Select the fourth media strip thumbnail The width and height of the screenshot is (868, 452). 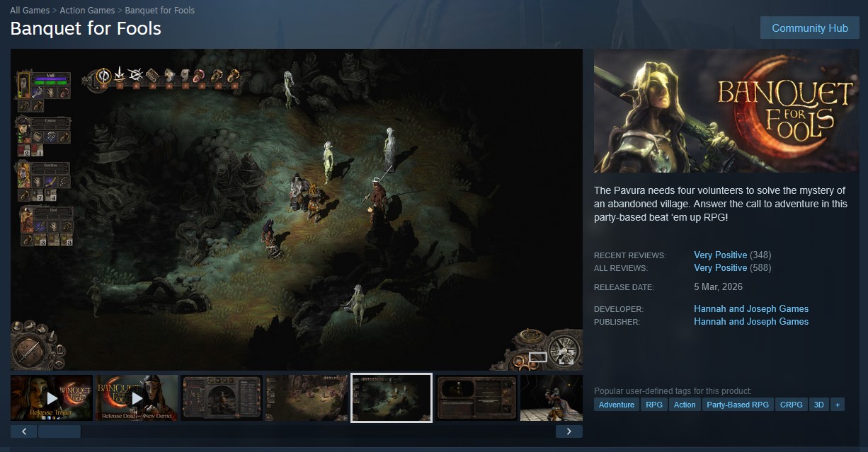(x=307, y=398)
